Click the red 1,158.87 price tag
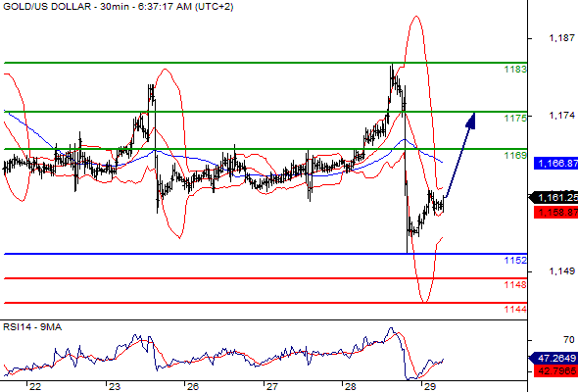 point(555,213)
